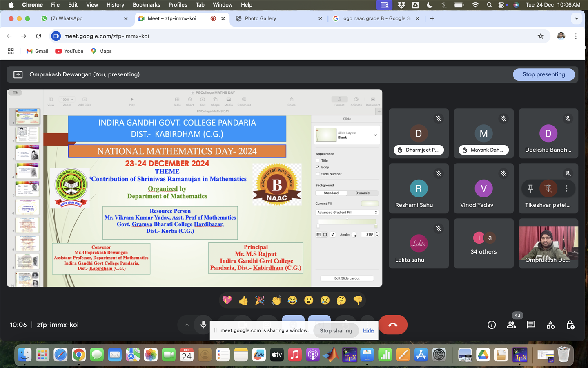This screenshot has width=588, height=368.
Task: Expand Slide Layout Blank chooser
Action: point(347,135)
